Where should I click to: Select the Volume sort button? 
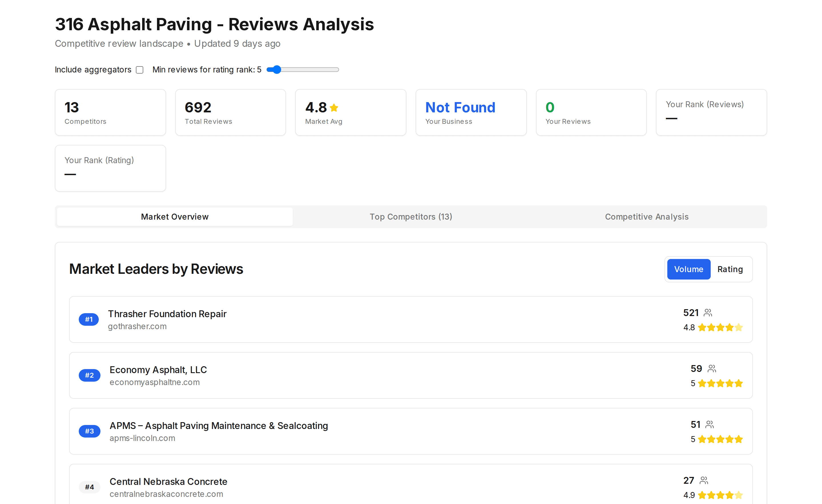coord(688,269)
